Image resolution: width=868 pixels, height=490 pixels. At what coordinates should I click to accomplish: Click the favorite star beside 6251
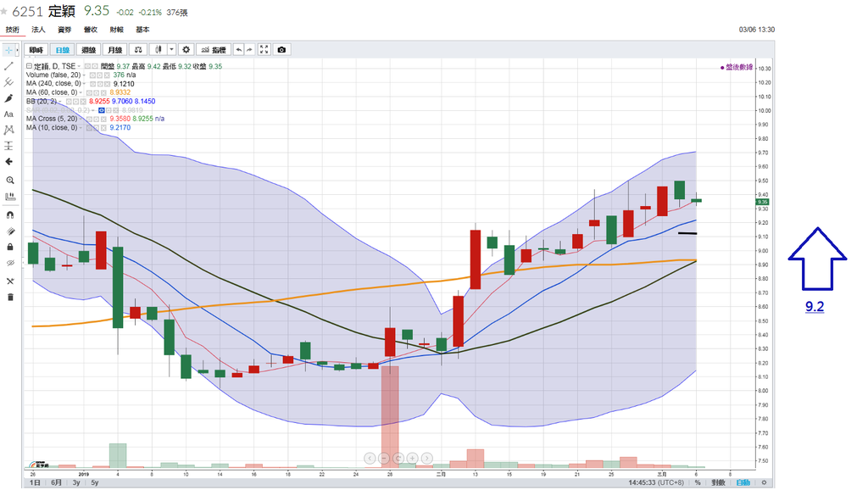tap(4, 11)
